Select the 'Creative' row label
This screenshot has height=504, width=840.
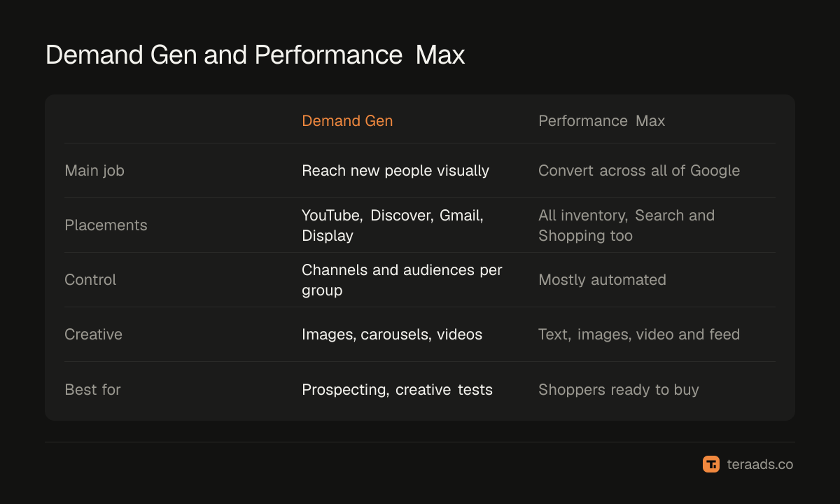(93, 335)
